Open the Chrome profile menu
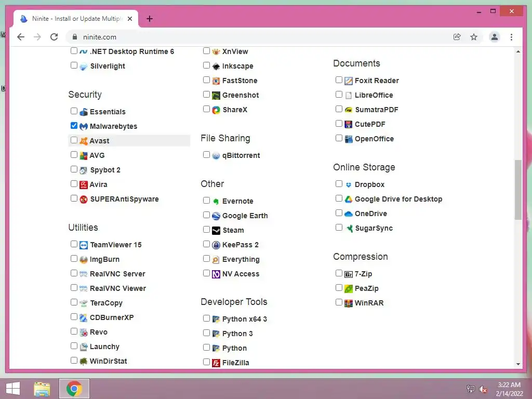Image resolution: width=532 pixels, height=399 pixels. pyautogui.click(x=495, y=37)
